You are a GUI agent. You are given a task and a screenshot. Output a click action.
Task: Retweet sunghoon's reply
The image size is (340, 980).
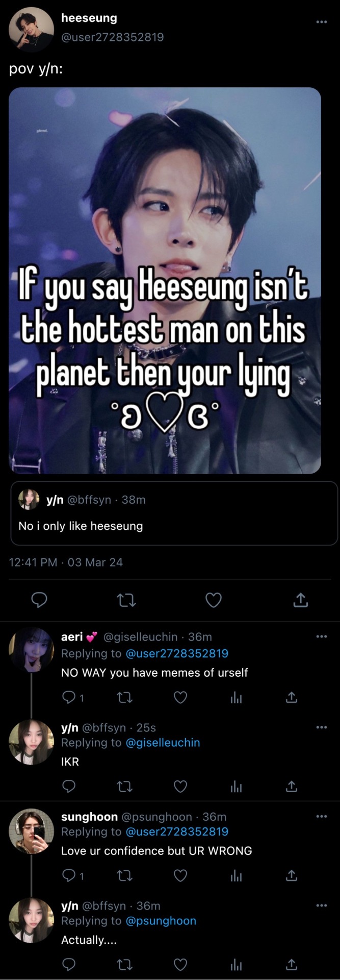pyautogui.click(x=124, y=876)
